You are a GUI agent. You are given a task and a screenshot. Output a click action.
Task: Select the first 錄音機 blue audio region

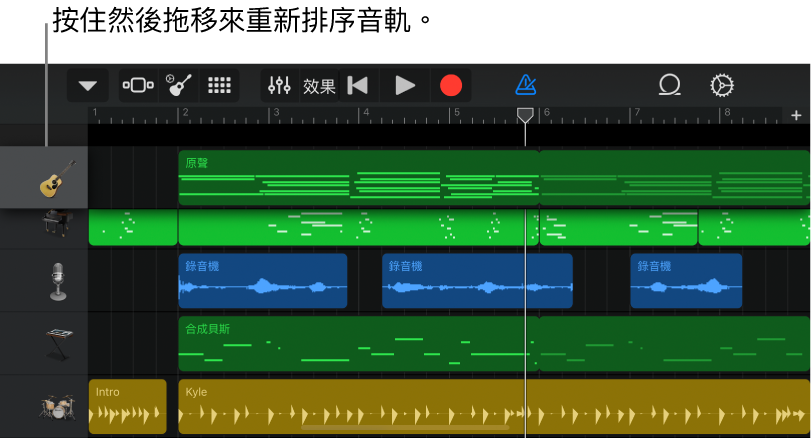click(x=263, y=281)
